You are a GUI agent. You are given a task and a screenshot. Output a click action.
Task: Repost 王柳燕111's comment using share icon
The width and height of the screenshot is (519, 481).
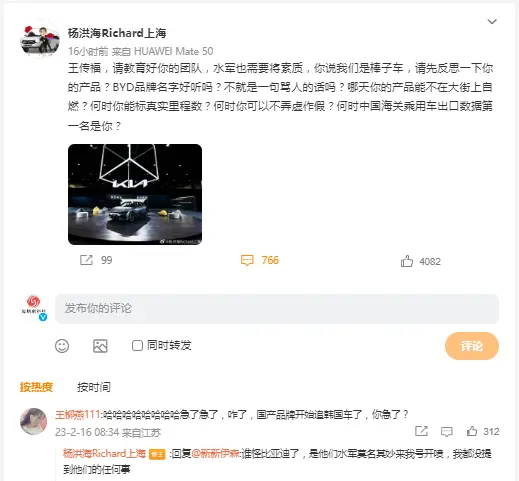click(421, 431)
